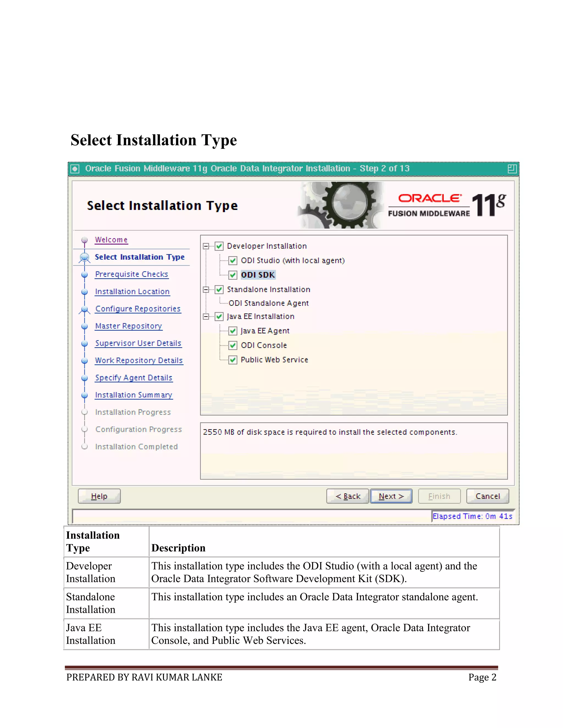Image resolution: width=563 pixels, height=728 pixels.
Task: Collapse the Java EE Installation tree node
Action: pyautogui.click(x=206, y=317)
